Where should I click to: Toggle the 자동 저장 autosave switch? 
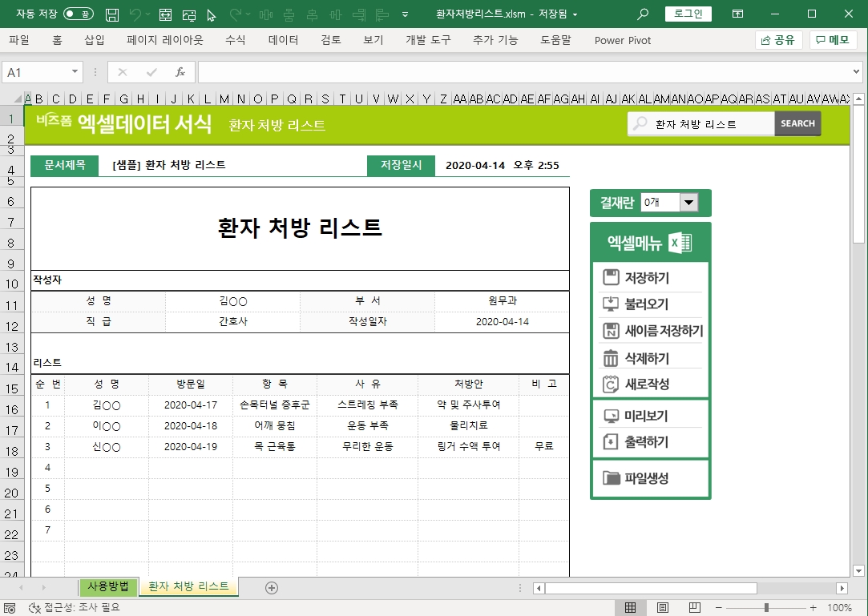(x=78, y=14)
